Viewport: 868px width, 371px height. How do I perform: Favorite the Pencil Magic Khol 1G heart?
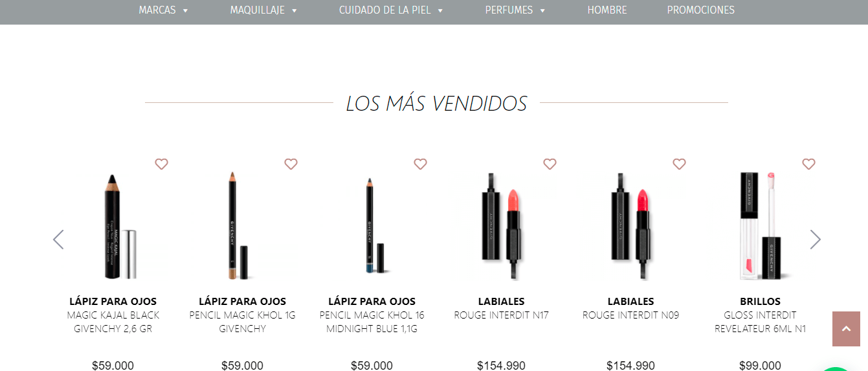pyautogui.click(x=291, y=164)
